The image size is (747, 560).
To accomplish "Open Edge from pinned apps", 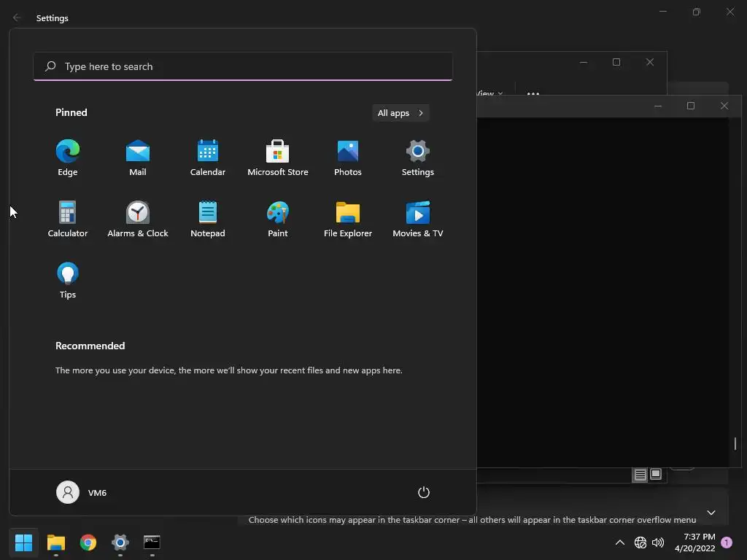I will point(68,158).
